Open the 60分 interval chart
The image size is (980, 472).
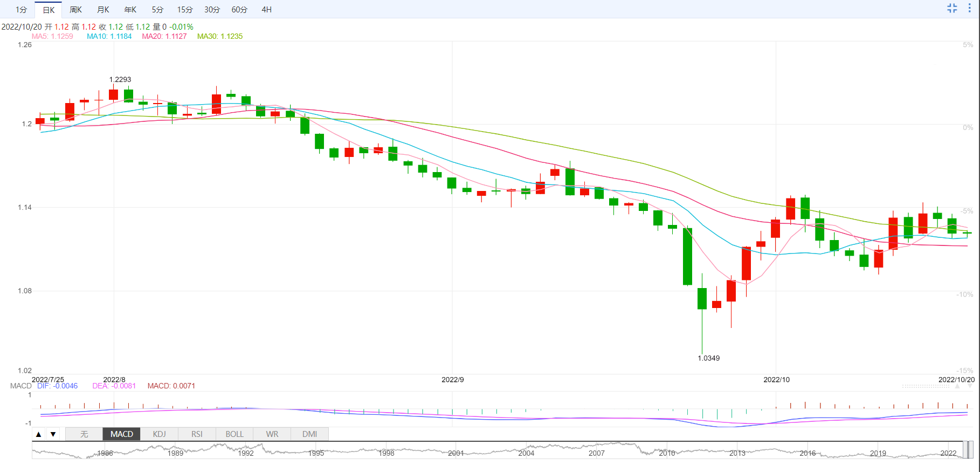(239, 10)
